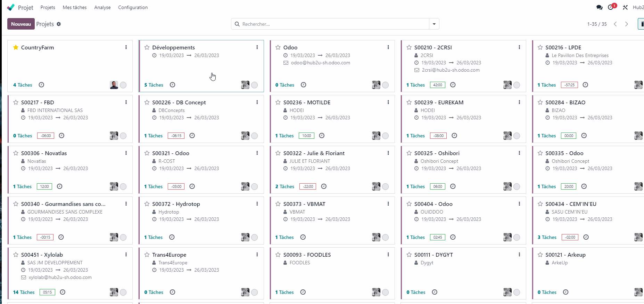This screenshot has height=304, width=644.
Task: Open the three-dot menu on the Odoo card
Action: [x=388, y=47]
